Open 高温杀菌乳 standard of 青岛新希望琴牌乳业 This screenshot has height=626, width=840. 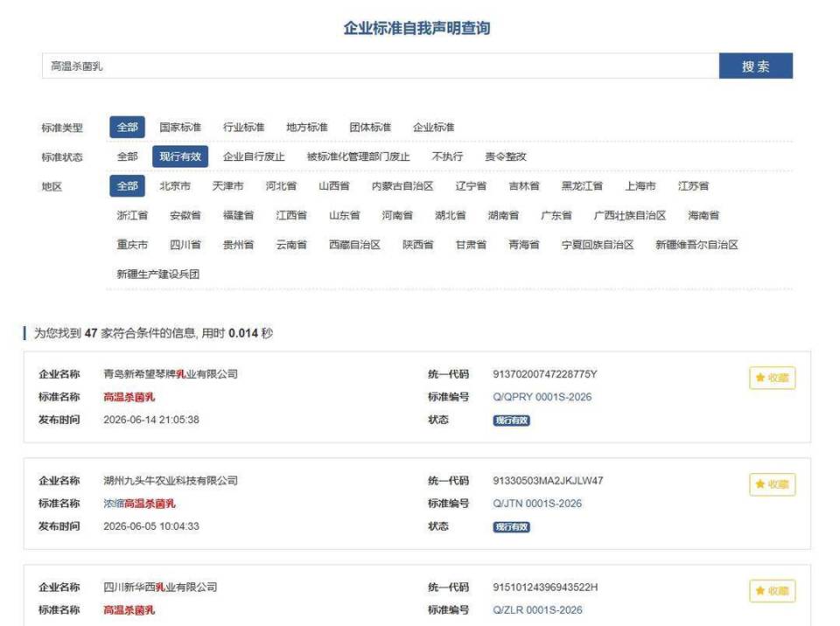(x=129, y=397)
